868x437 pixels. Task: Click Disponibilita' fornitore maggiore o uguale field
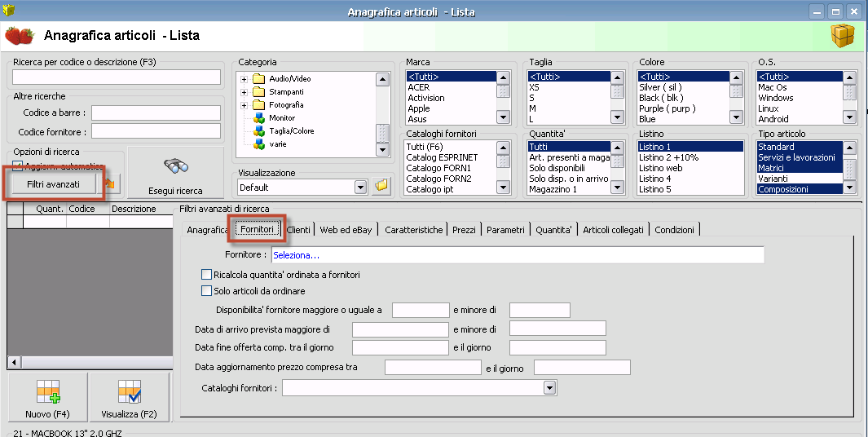coord(421,310)
